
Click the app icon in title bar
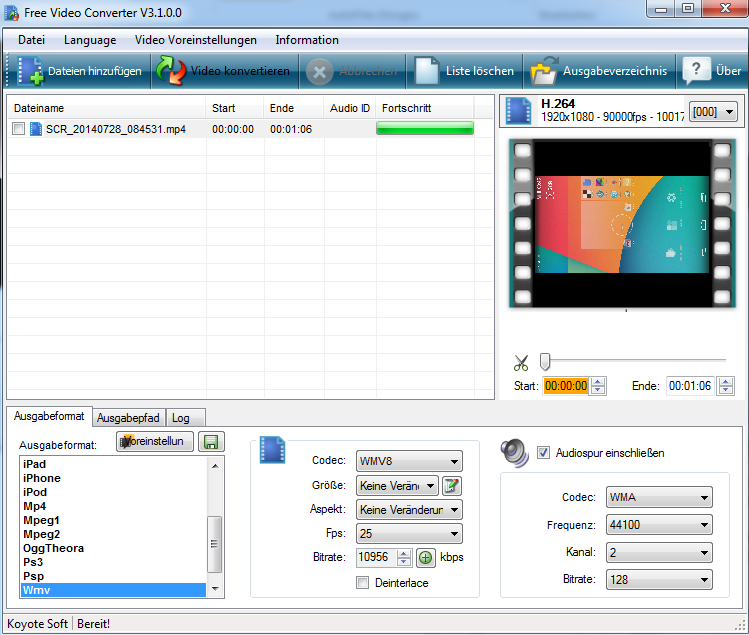click(x=11, y=12)
